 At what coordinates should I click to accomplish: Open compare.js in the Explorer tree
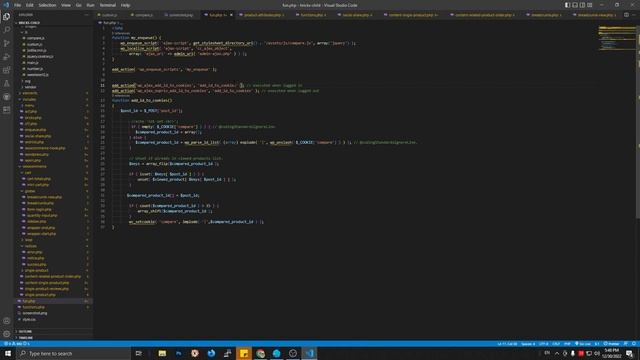[35, 38]
